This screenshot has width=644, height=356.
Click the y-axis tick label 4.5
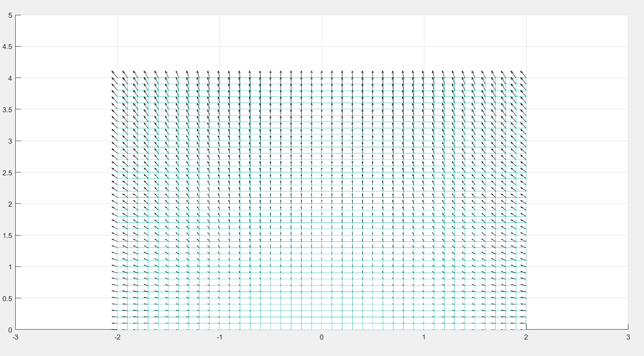point(7,47)
